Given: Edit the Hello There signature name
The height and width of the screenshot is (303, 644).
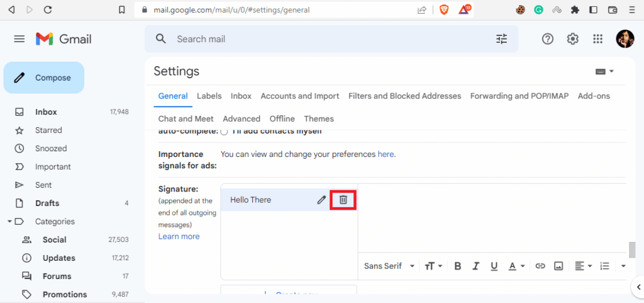Looking at the screenshot, I should pos(321,200).
